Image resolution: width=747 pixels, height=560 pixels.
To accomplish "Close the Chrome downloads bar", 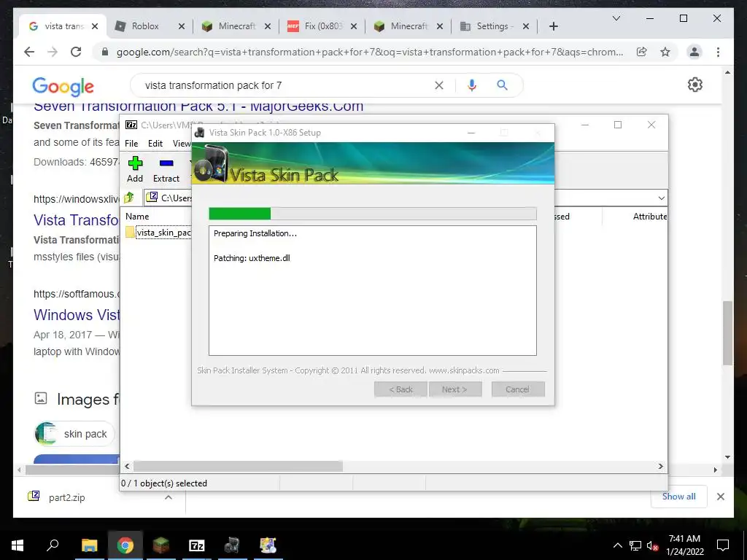I will coord(720,497).
